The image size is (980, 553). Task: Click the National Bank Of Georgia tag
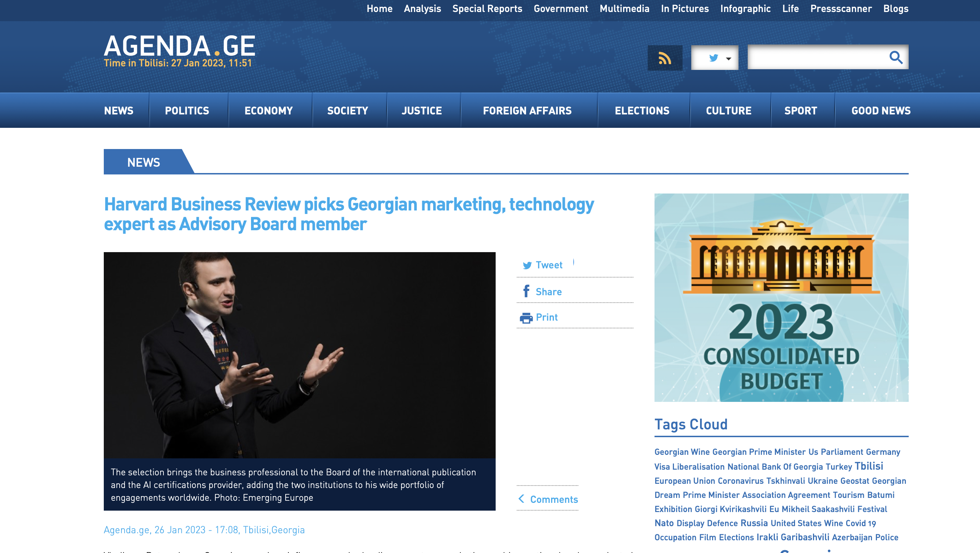[x=775, y=466]
